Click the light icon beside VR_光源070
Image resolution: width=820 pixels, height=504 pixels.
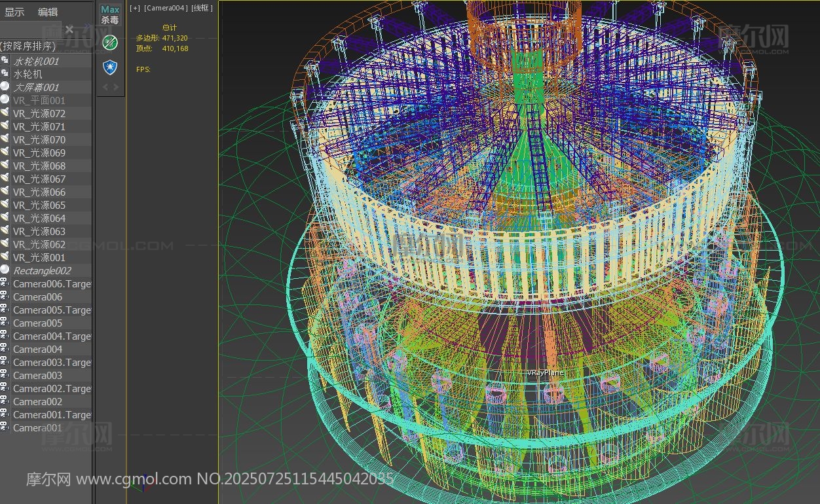click(x=5, y=139)
